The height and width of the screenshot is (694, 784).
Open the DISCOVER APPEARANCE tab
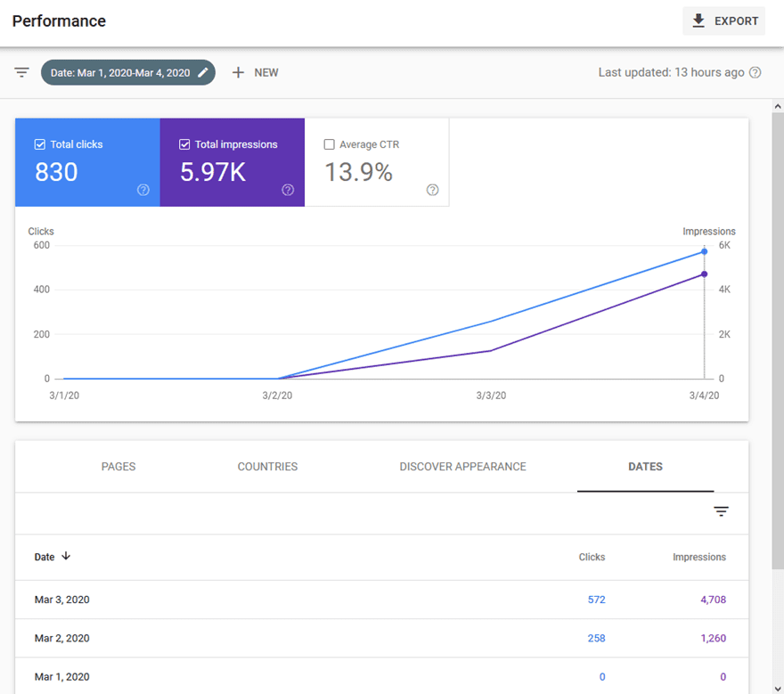462,466
